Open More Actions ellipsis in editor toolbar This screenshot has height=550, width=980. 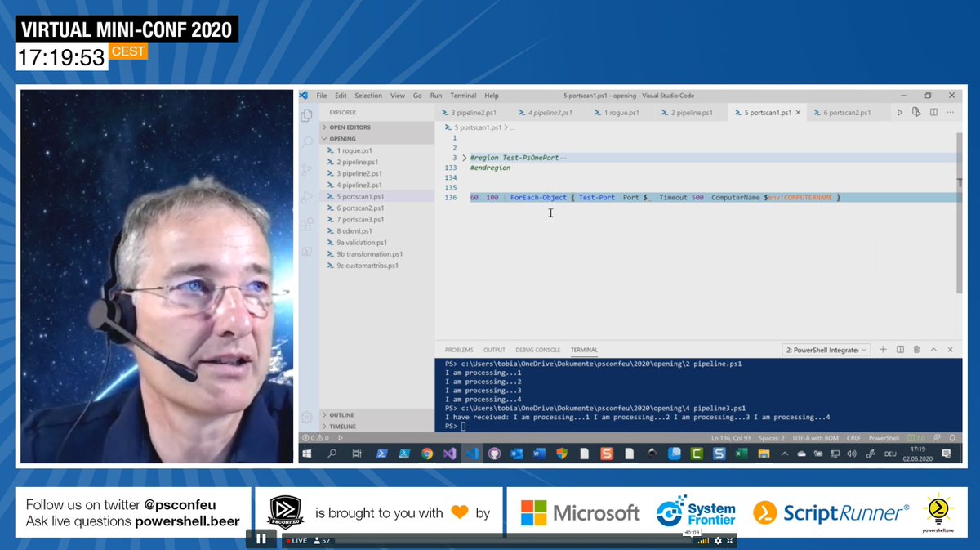tap(950, 113)
